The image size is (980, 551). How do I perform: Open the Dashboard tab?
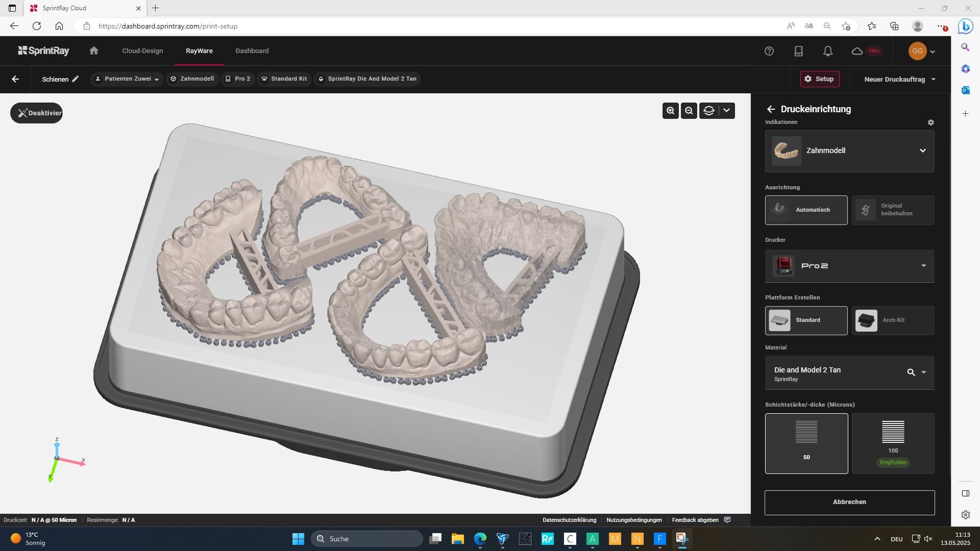[x=252, y=51]
